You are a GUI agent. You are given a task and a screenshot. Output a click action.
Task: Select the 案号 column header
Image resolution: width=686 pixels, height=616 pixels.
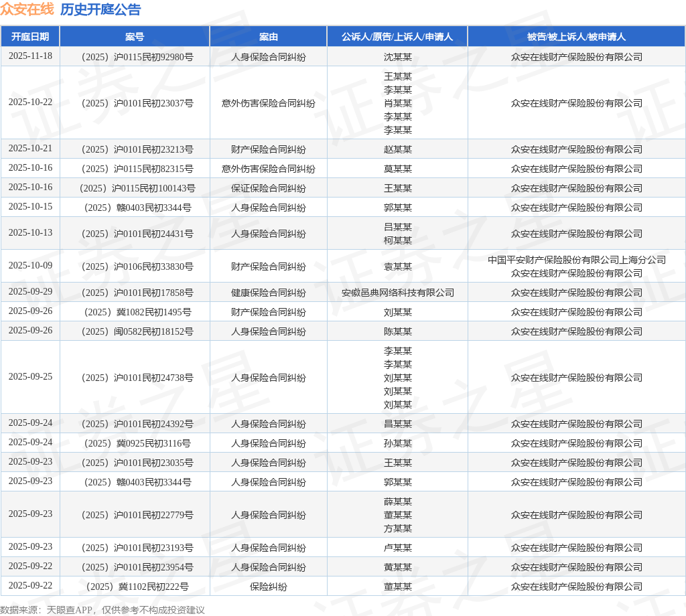pos(135,37)
